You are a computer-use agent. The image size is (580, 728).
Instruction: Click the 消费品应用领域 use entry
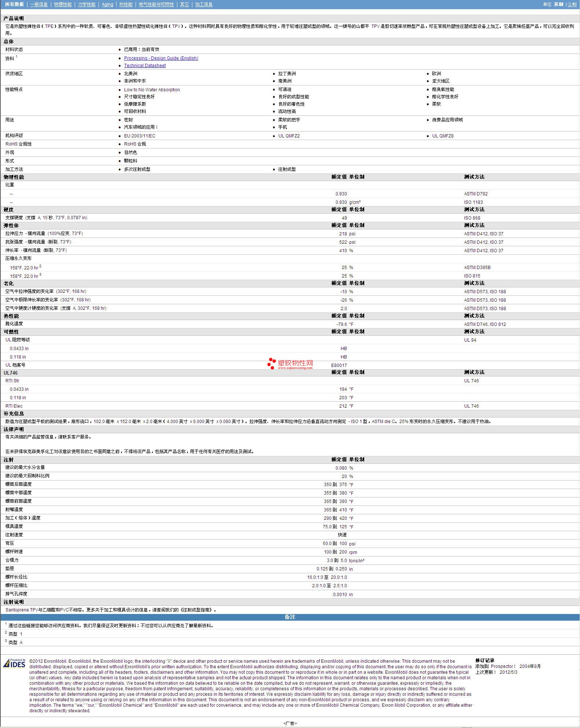pos(447,120)
